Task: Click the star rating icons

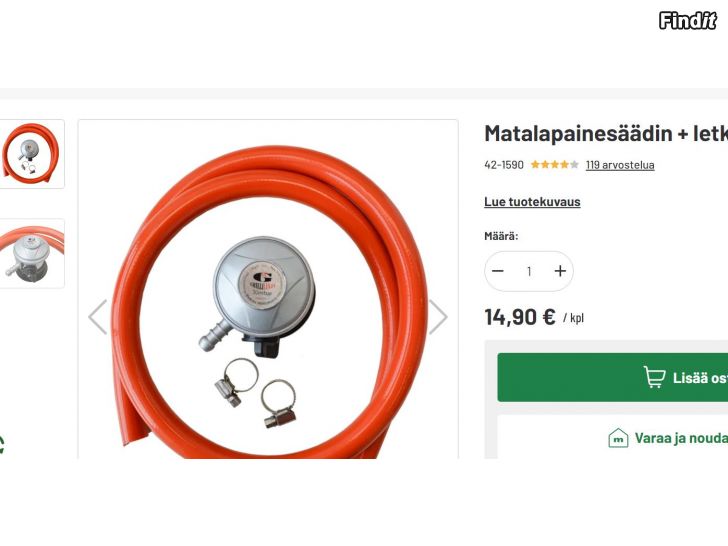Action: click(554, 164)
